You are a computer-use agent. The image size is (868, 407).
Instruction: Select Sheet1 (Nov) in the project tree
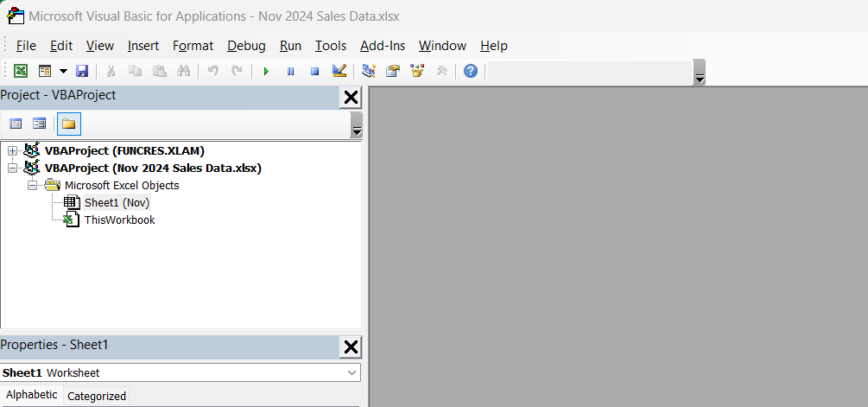coord(117,203)
